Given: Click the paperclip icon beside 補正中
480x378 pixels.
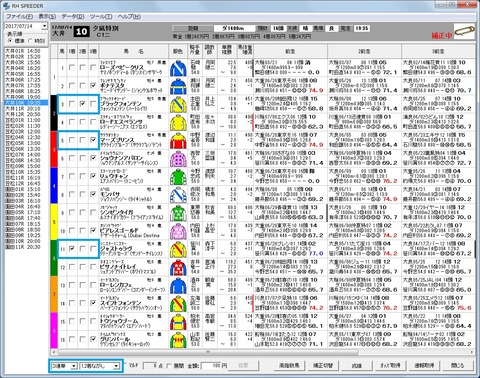Looking at the screenshot, I should (x=465, y=31).
